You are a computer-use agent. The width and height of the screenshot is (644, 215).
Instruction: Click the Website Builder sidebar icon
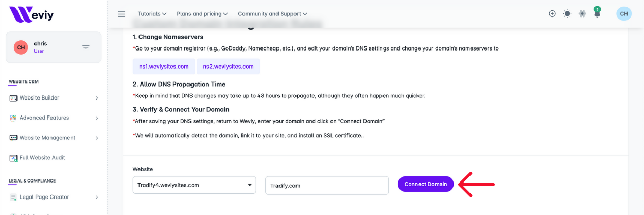[x=13, y=98]
